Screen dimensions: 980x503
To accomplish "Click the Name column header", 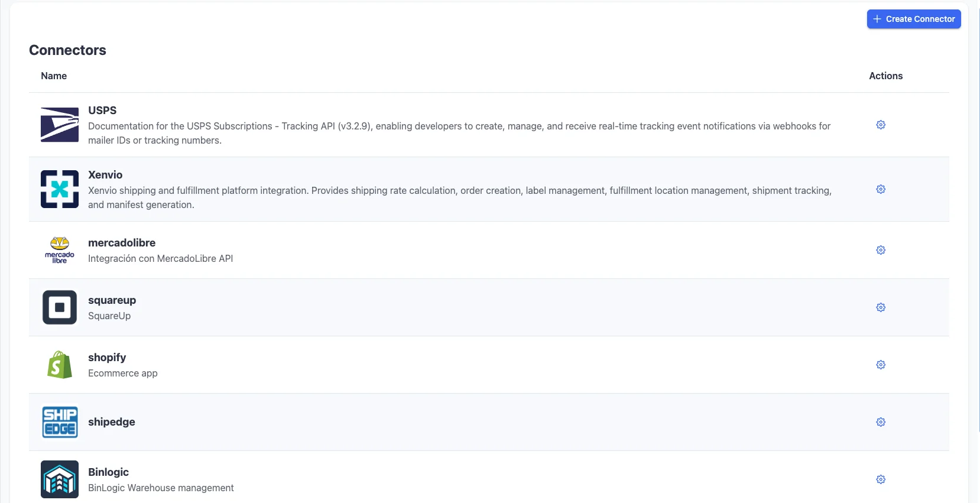I will coord(54,76).
